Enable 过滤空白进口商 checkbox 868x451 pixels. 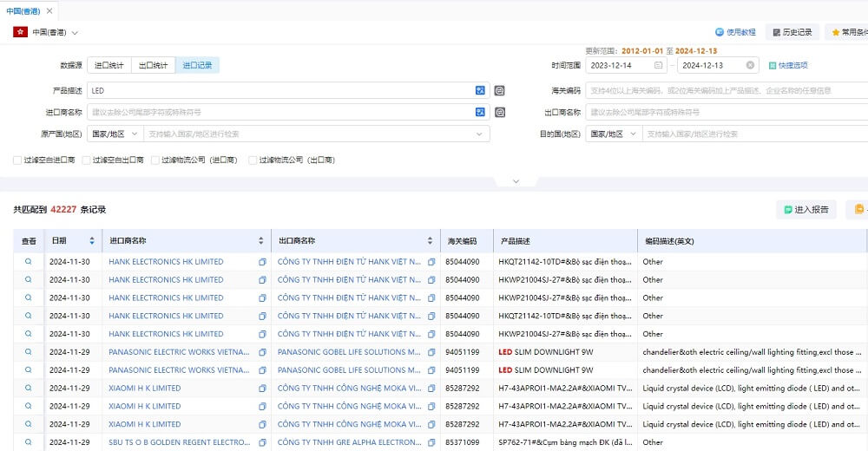point(17,160)
